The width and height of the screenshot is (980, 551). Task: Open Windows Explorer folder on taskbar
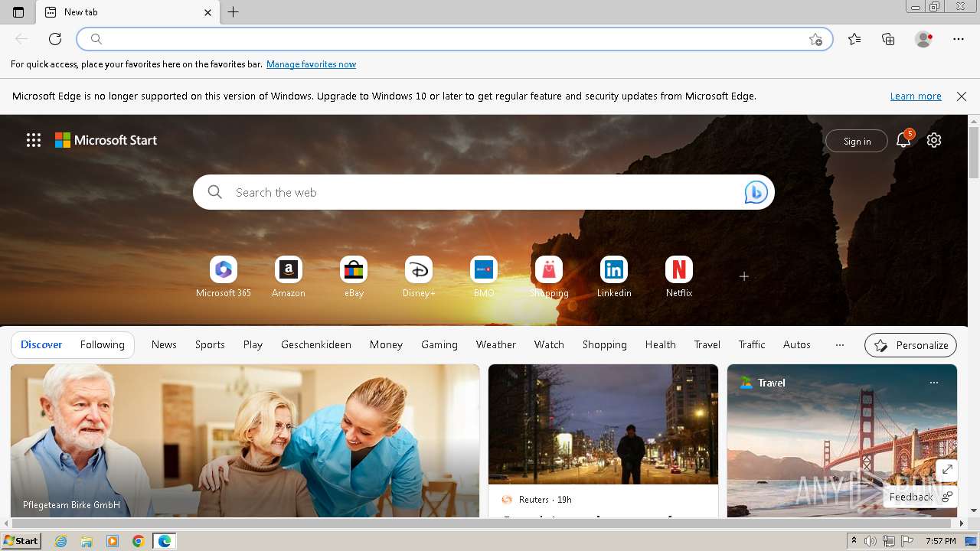click(x=87, y=541)
